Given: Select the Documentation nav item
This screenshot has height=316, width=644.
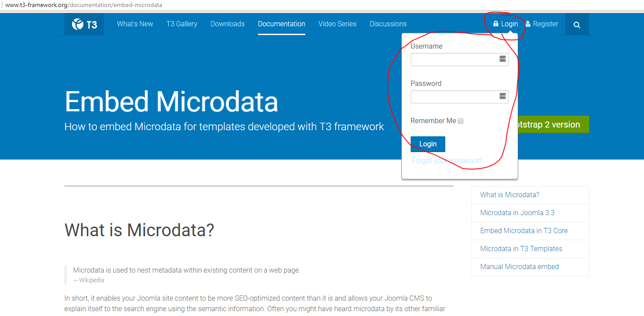Looking at the screenshot, I should tap(282, 24).
